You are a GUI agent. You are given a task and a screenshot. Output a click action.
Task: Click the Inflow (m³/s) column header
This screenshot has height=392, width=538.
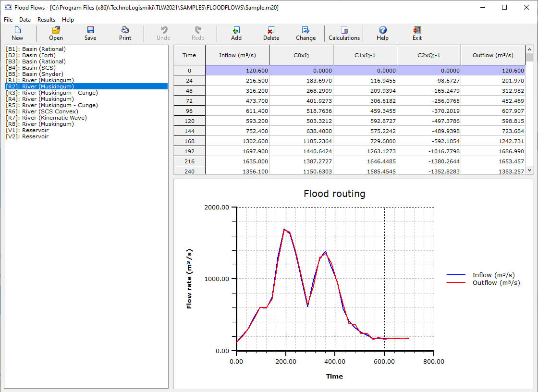tap(237, 55)
